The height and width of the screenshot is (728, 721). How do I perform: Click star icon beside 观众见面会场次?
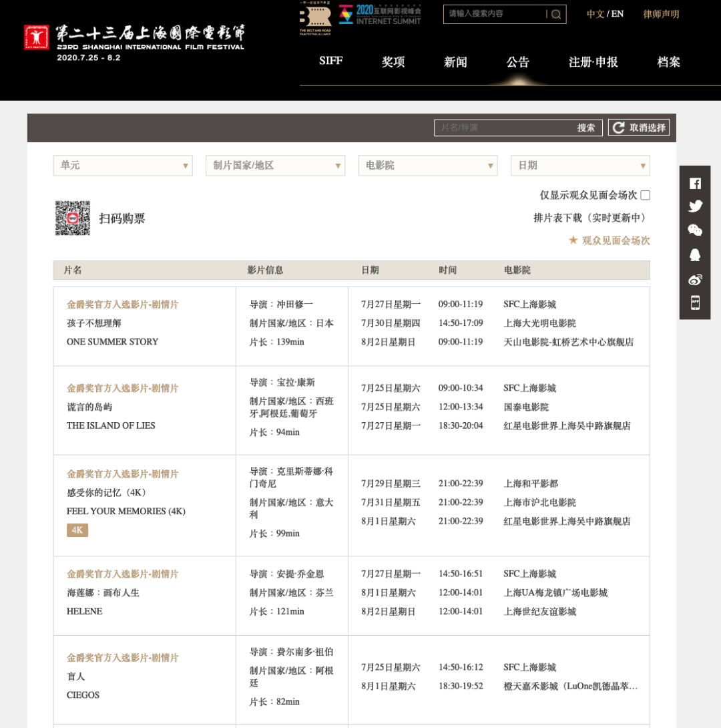573,240
